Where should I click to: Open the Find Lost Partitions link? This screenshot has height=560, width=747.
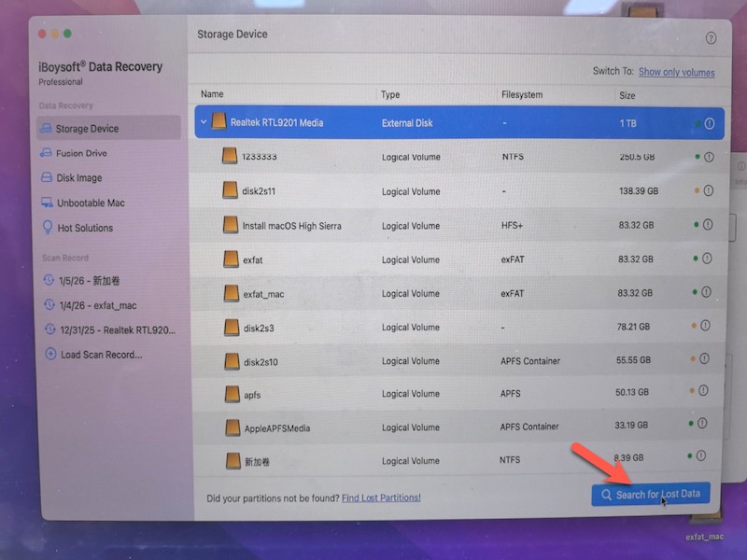tap(383, 497)
